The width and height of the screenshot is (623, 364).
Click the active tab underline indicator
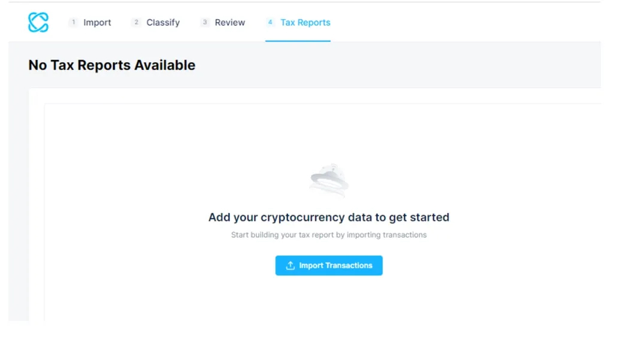click(298, 41)
